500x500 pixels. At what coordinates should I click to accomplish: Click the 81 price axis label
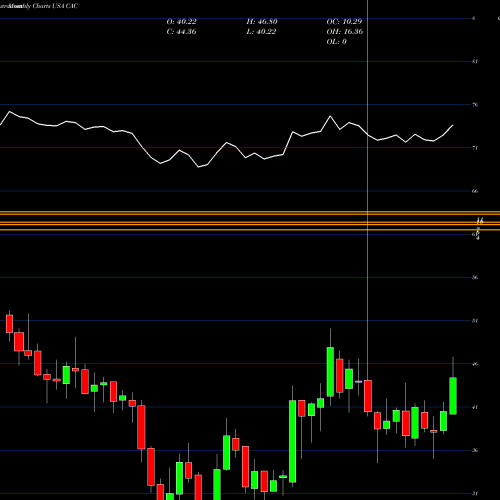475,61
